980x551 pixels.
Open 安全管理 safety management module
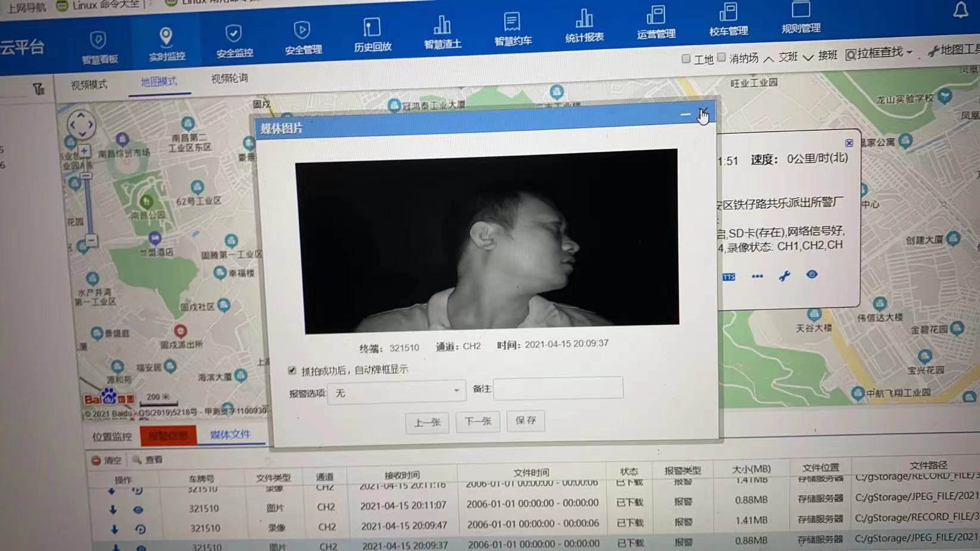(x=302, y=38)
